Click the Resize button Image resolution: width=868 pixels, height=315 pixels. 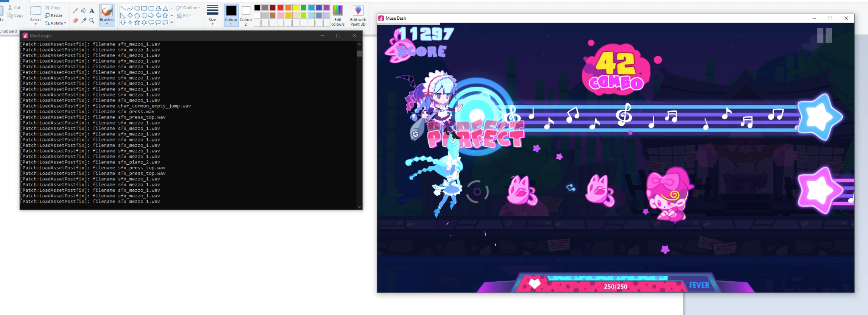click(x=54, y=15)
